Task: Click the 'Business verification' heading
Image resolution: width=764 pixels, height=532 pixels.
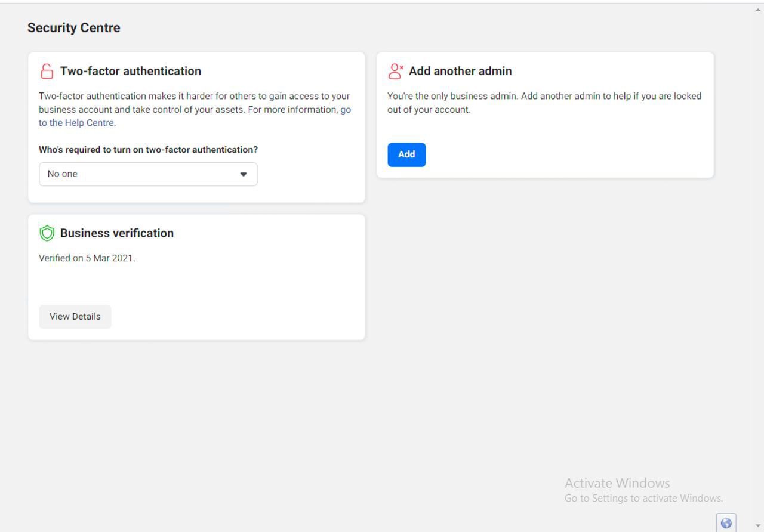Action: pyautogui.click(x=117, y=233)
